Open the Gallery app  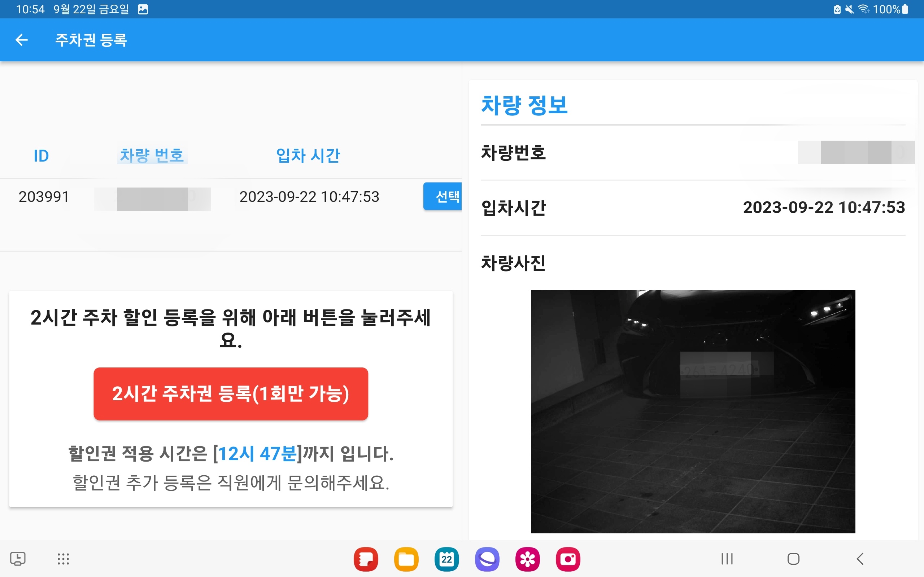528,559
